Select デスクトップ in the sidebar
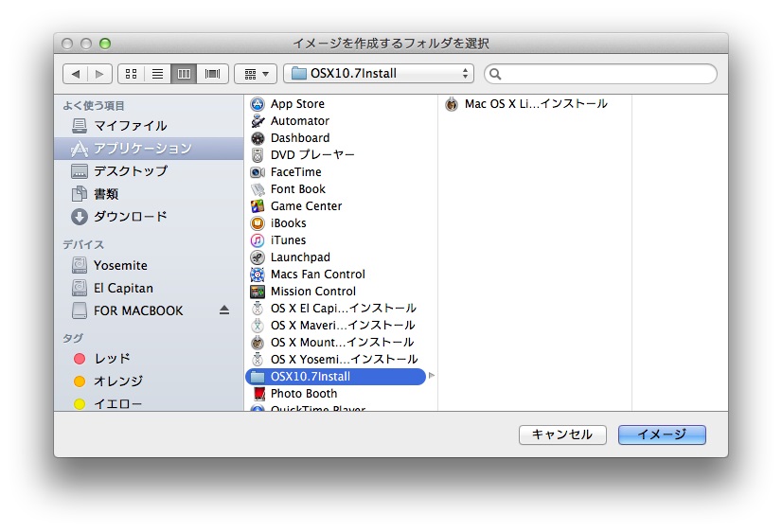Screen dimensions: 782x532 click(x=149, y=171)
